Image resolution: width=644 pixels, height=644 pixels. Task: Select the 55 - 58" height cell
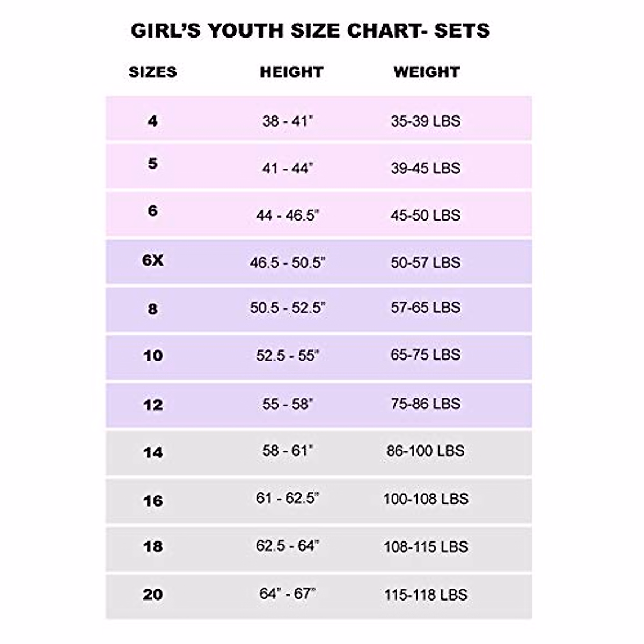tap(288, 404)
